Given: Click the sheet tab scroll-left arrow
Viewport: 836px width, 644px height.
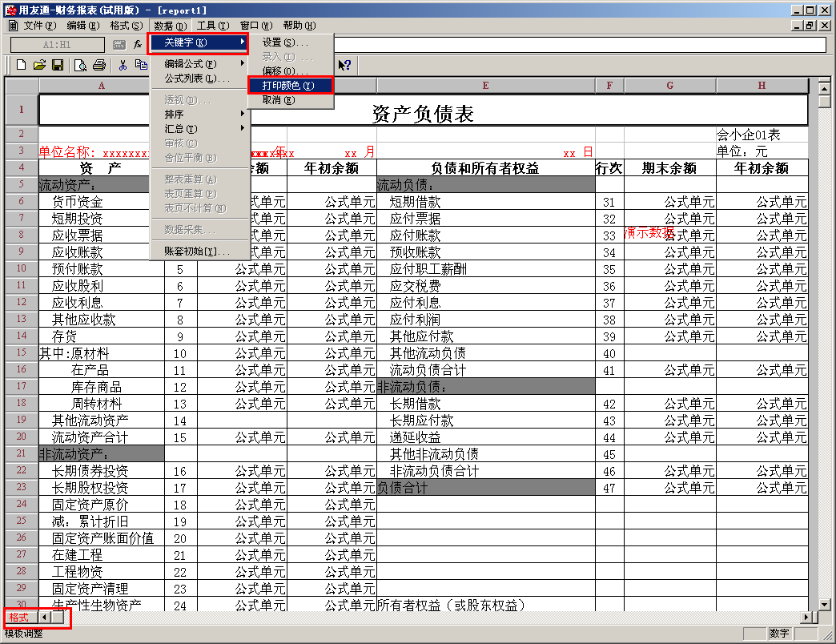Looking at the screenshot, I should click(x=45, y=618).
